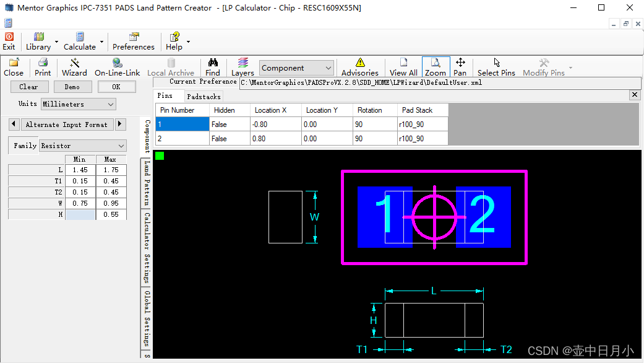Image resolution: width=644 pixels, height=363 pixels.
Task: Click blue pad 2 in preview
Action: [x=483, y=217]
